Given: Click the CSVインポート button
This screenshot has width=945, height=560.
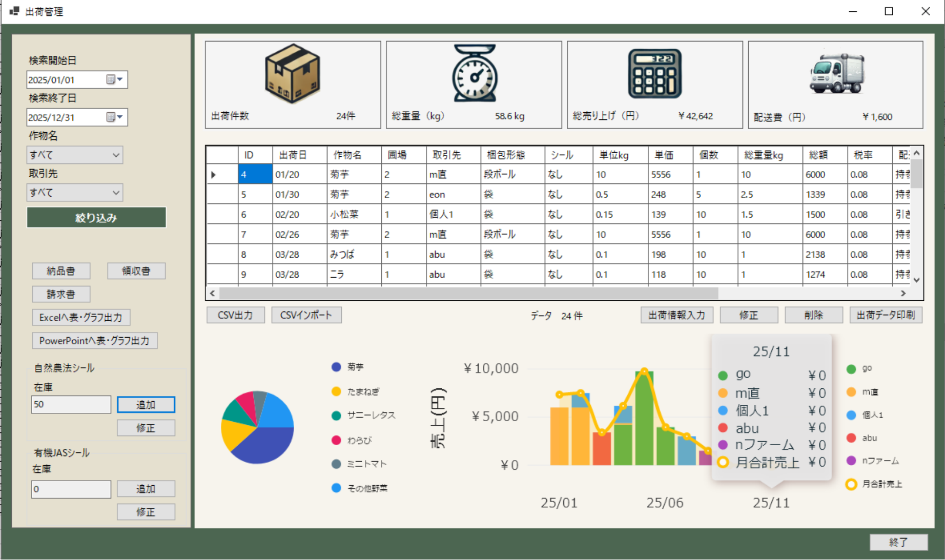Looking at the screenshot, I should click(306, 315).
